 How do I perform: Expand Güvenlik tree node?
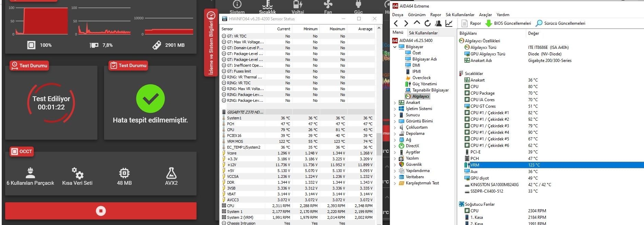[x=395, y=164]
